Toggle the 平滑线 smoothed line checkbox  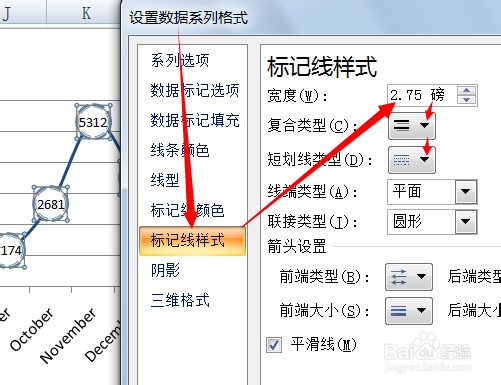274,345
